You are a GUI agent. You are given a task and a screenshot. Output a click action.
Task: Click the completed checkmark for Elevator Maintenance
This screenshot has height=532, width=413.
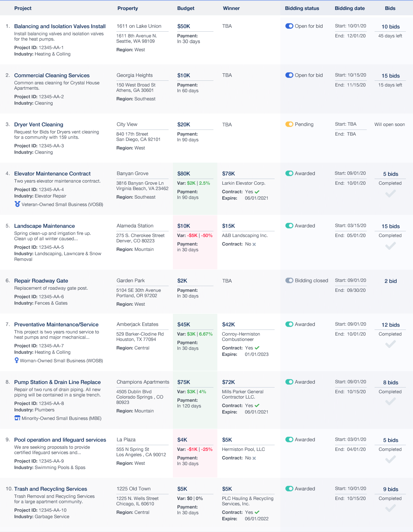390,194
